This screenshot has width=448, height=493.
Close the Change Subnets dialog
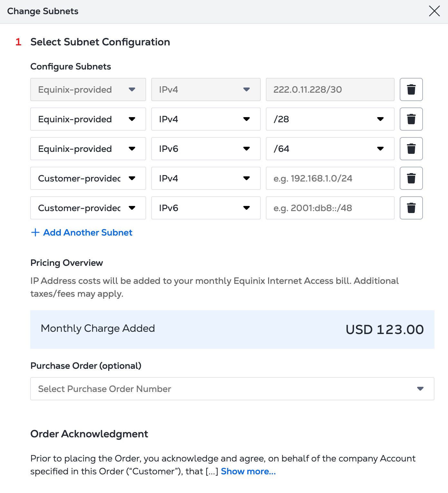[434, 11]
